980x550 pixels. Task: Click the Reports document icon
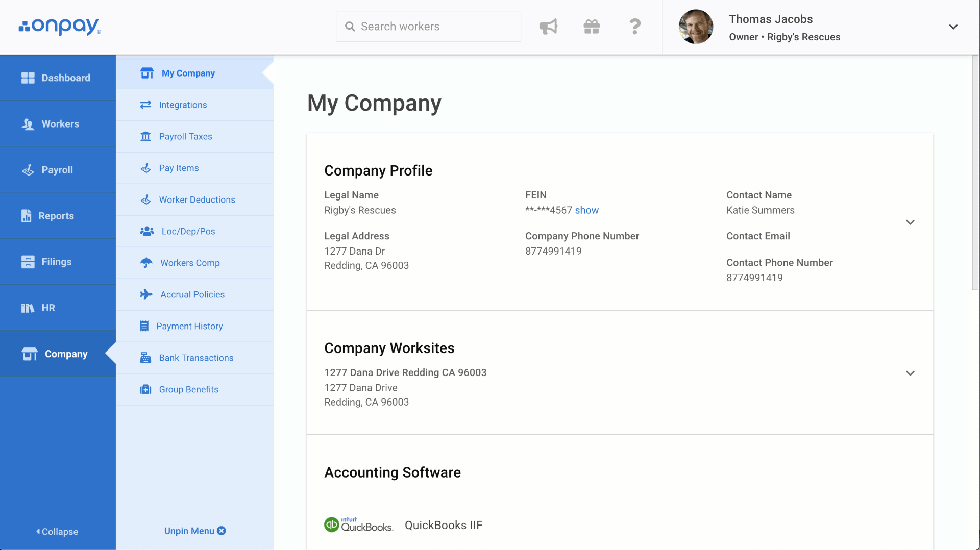click(27, 216)
